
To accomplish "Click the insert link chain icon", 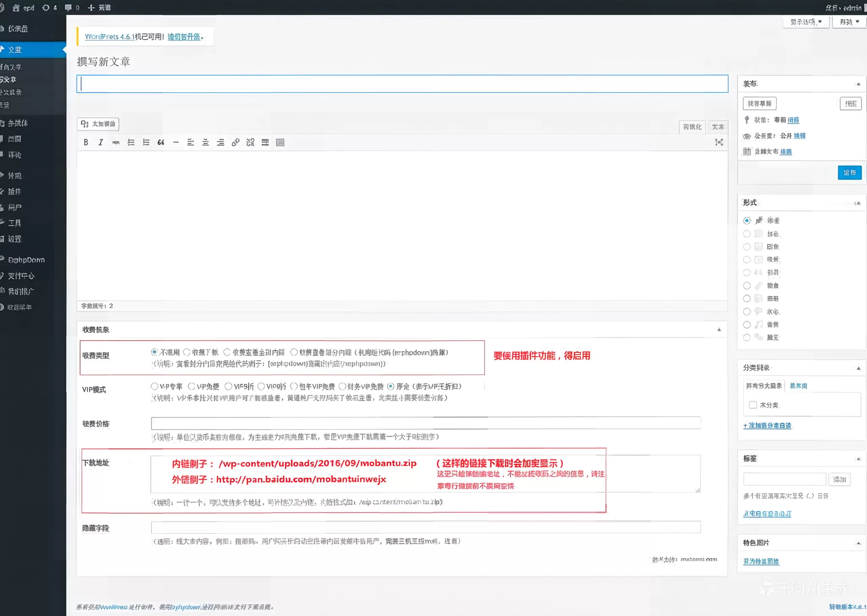I will click(x=236, y=142).
